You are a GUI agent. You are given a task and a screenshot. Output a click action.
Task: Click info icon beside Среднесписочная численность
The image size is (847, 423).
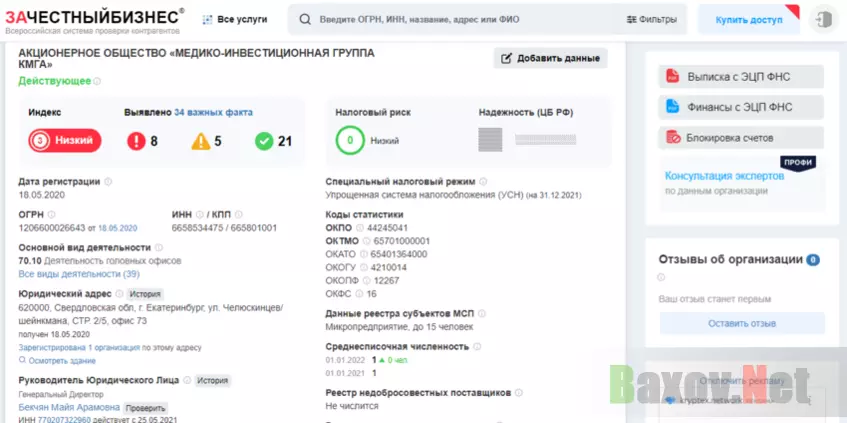click(477, 347)
